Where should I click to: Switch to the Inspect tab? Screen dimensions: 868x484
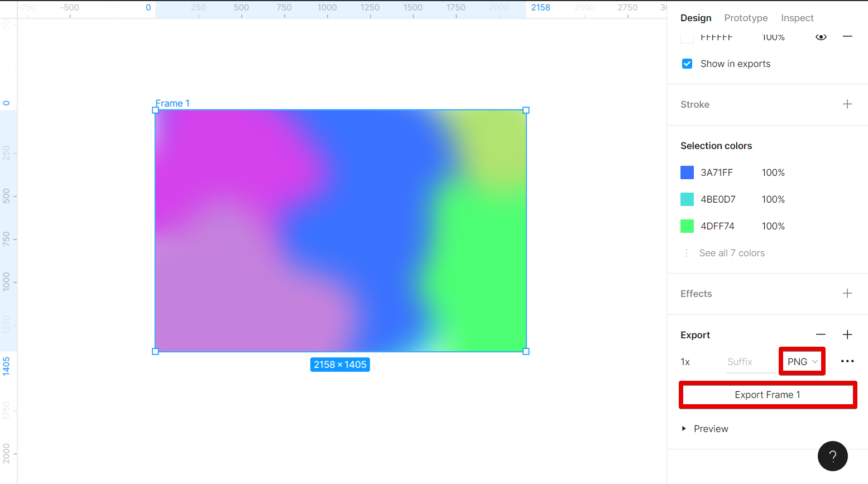tap(797, 18)
